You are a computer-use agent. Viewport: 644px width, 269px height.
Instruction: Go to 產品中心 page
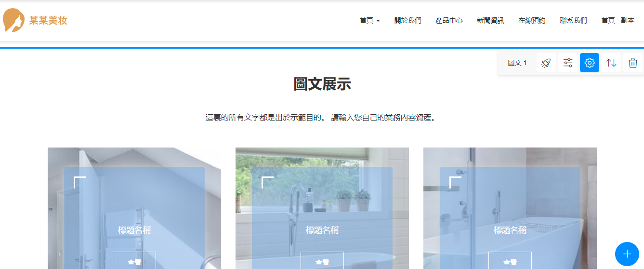point(449,20)
